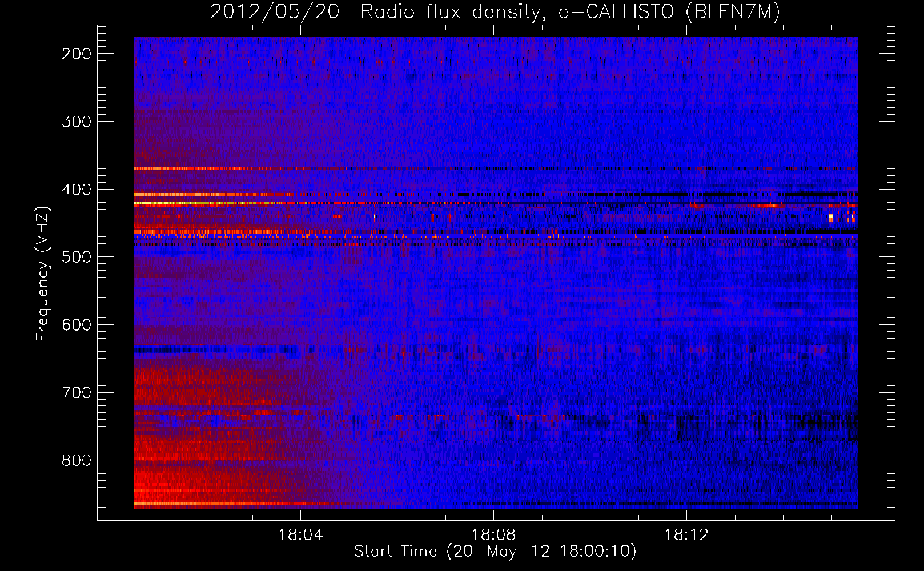The height and width of the screenshot is (571, 924).
Task: Select the 500 frequency axis label
Action: coord(76,257)
